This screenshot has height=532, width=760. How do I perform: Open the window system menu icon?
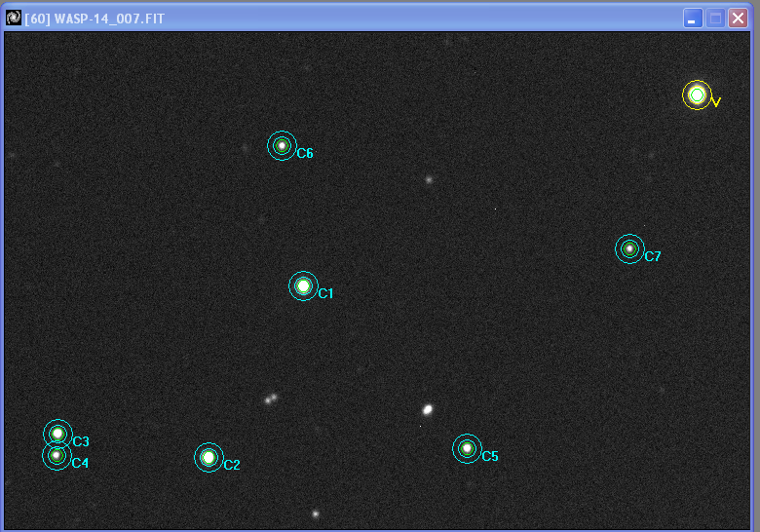tap(14, 18)
